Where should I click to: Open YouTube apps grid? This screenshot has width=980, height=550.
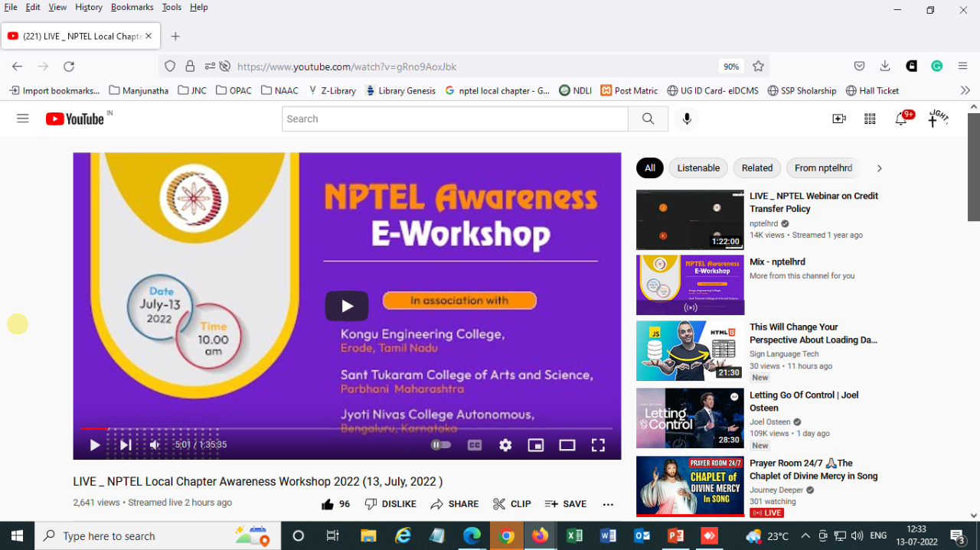click(x=870, y=119)
